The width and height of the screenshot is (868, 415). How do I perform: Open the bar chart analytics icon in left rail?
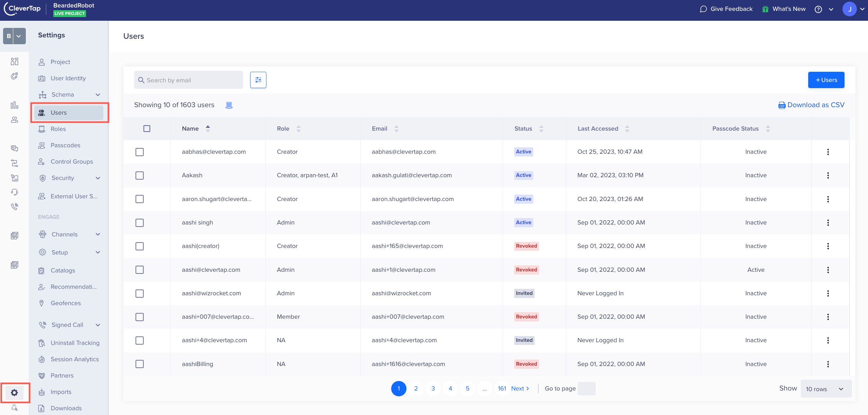click(14, 105)
